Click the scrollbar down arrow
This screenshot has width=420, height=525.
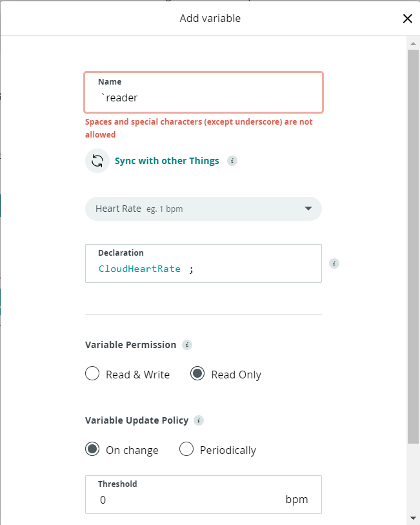(413, 518)
